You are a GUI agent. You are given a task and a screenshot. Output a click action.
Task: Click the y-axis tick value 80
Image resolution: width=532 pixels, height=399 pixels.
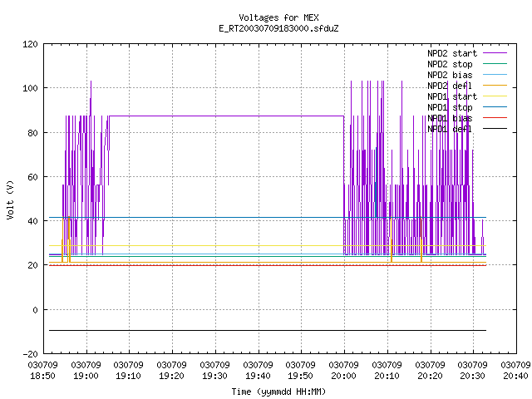click(x=32, y=133)
